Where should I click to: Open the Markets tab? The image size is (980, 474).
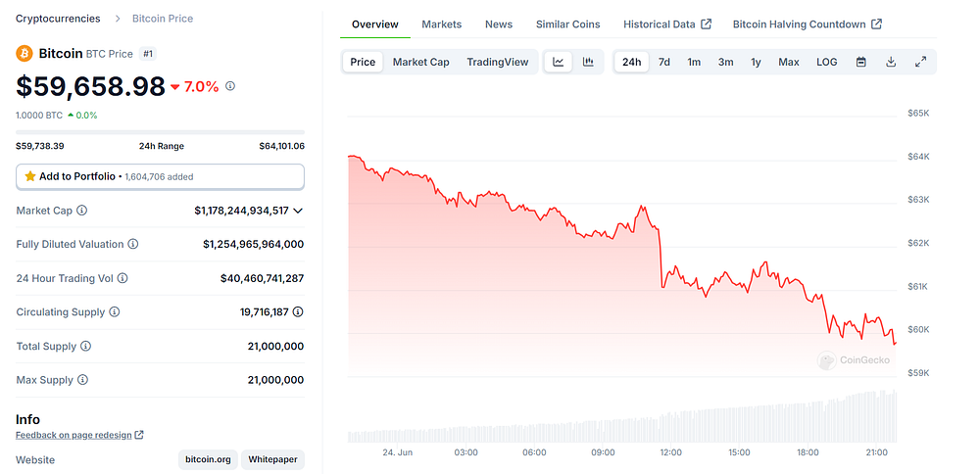pos(442,24)
